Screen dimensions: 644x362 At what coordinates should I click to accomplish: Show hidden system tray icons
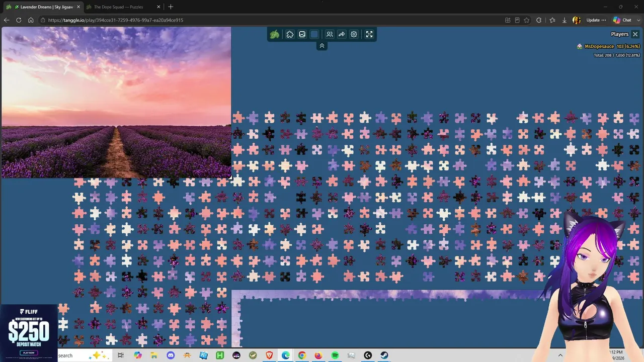[x=560, y=355]
